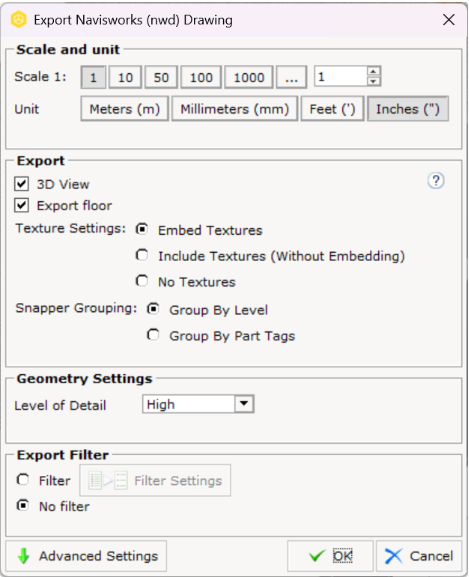Click the hexagon app icon in the title bar
Viewport: 469px width, 577px height.
(18, 20)
